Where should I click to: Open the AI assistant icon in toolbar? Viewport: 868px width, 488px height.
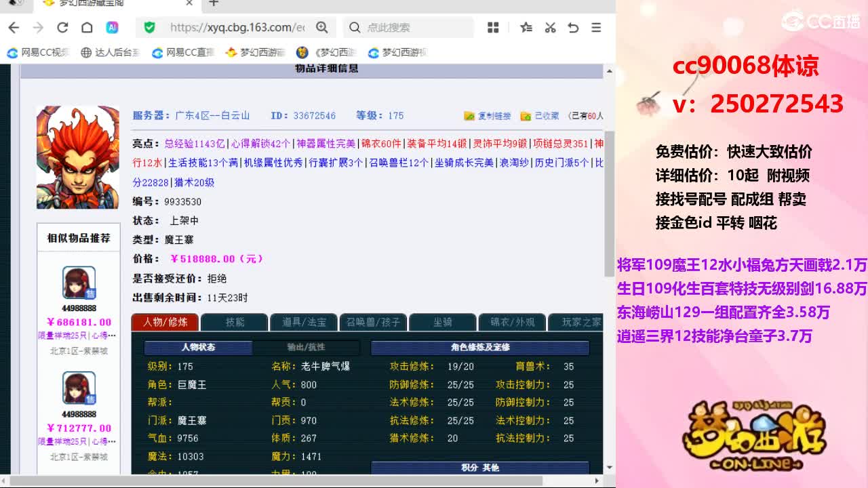pos(112,28)
